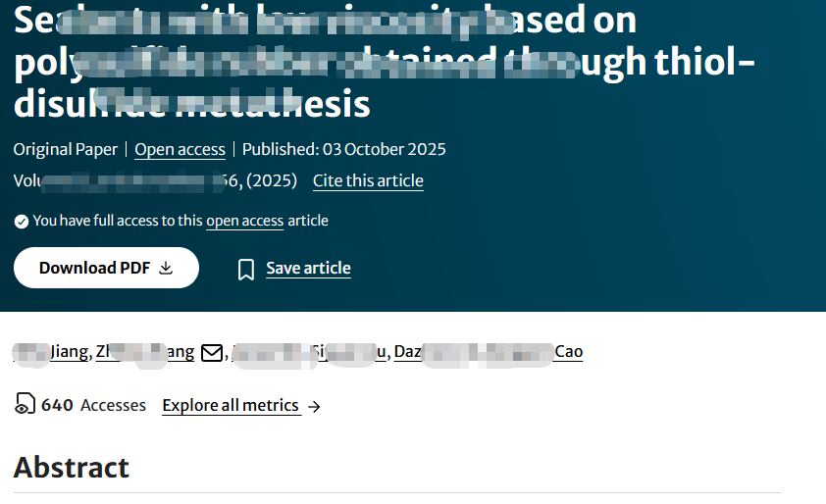The image size is (826, 504).
Task: Click the arrow next to Explore all metrics
Action: point(314,406)
